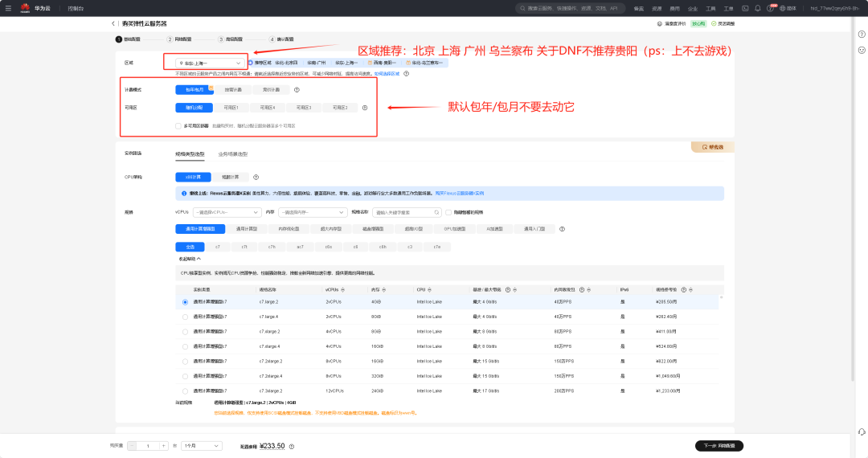
Task: Open the CloudShell terminal icon in the top bar
Action: pos(745,8)
